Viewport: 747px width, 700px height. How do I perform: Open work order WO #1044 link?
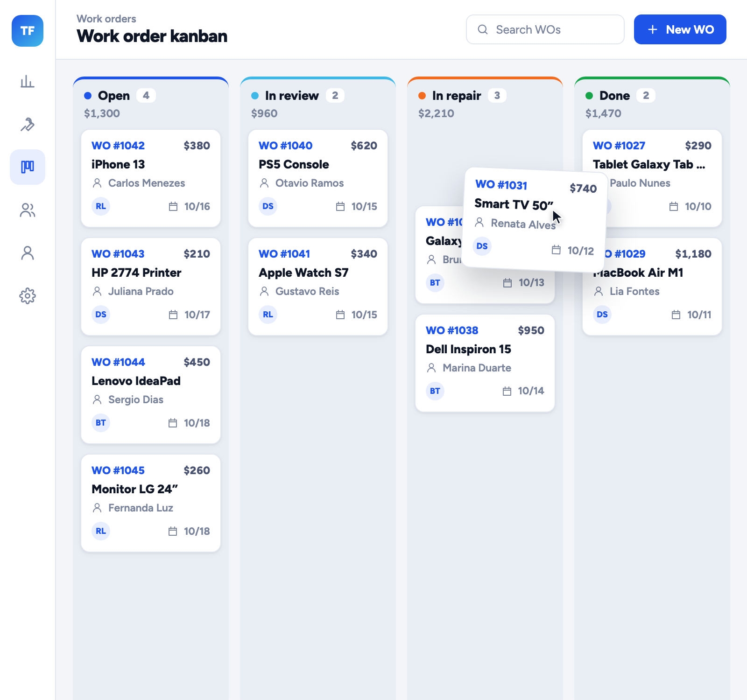(118, 362)
